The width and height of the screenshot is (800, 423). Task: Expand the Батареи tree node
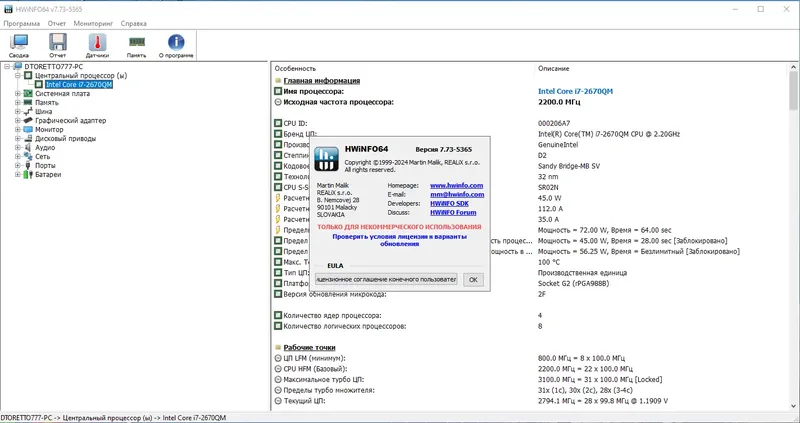17,175
